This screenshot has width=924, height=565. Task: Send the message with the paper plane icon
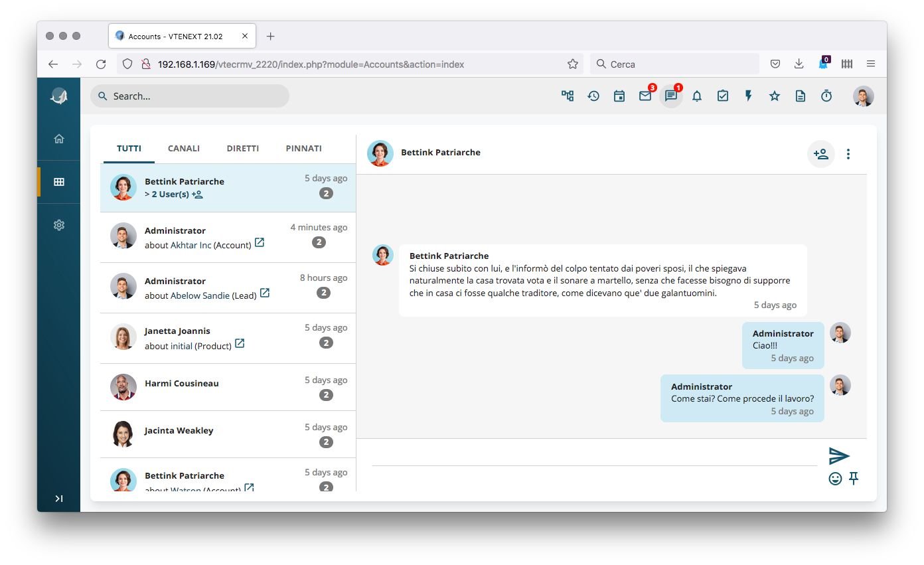(839, 456)
